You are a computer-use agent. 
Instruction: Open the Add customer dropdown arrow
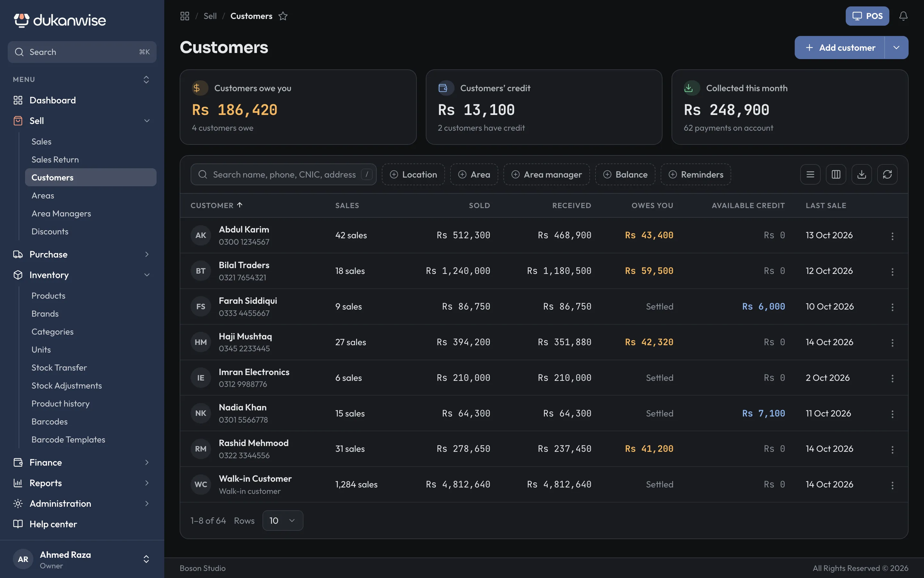coord(896,48)
